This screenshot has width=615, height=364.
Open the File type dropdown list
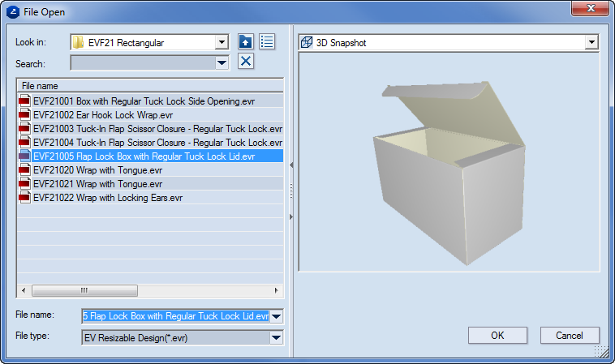[276, 337]
